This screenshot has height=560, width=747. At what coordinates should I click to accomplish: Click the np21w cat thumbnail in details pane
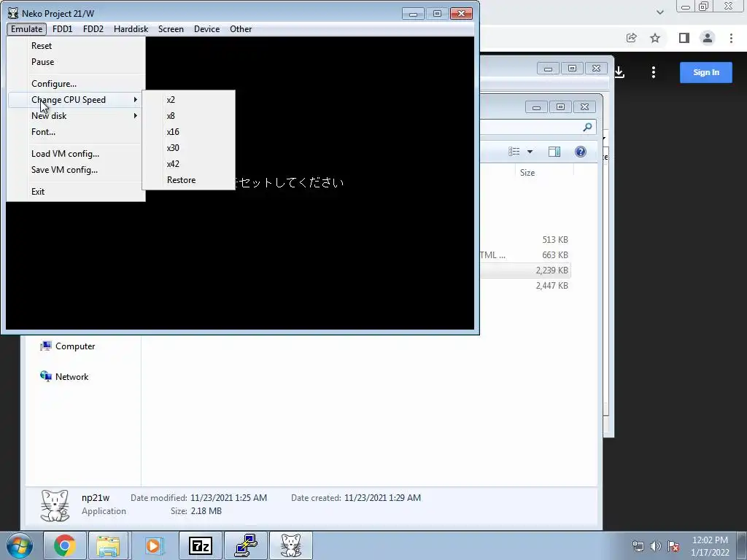(55, 506)
